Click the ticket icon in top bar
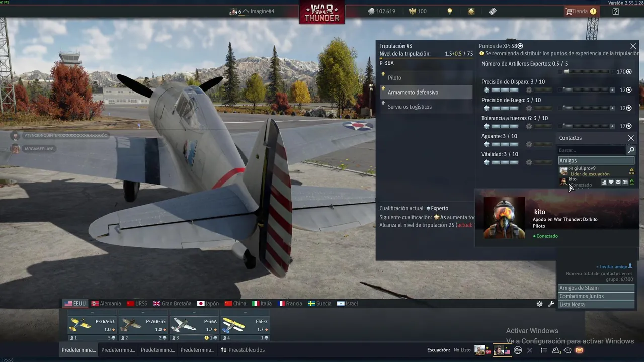The width and height of the screenshot is (644, 362). (493, 11)
